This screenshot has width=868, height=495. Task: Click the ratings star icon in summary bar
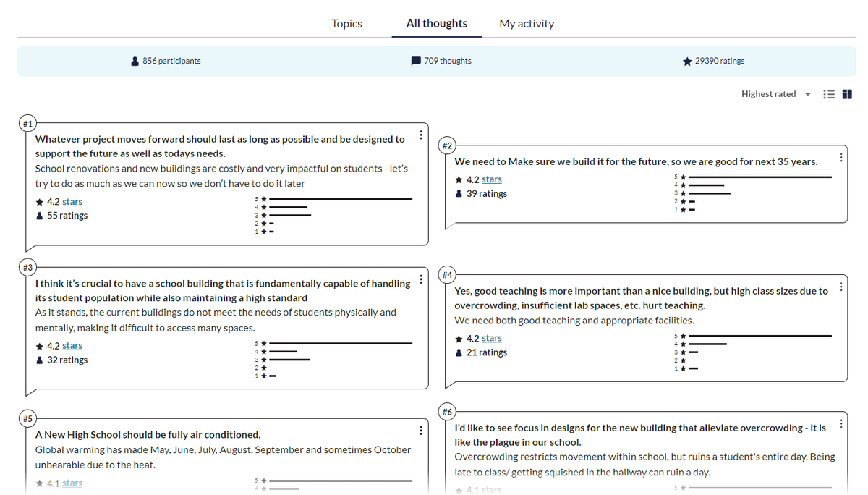click(x=686, y=62)
